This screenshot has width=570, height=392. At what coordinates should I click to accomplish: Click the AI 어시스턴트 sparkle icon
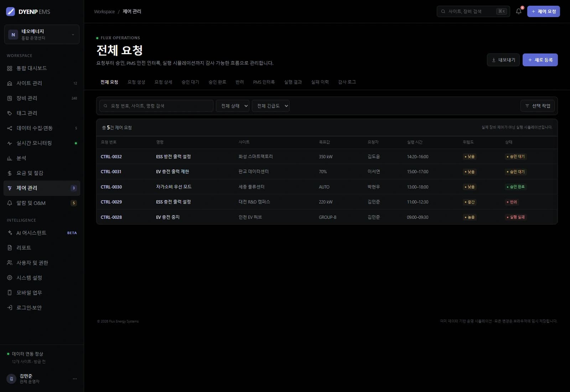coord(10,233)
